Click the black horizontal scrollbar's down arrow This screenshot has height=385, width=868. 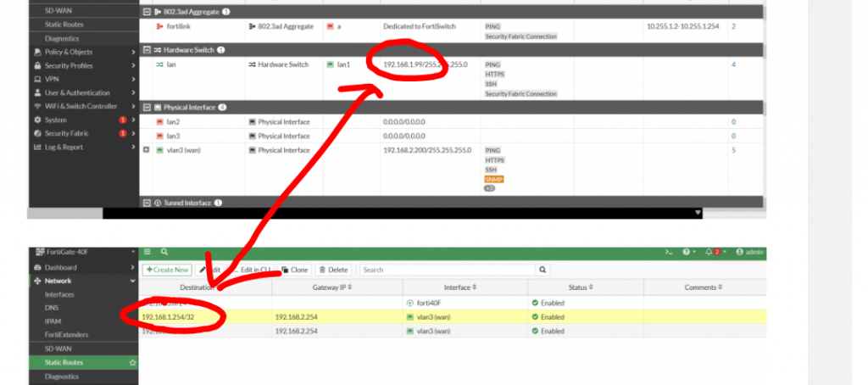(x=698, y=213)
